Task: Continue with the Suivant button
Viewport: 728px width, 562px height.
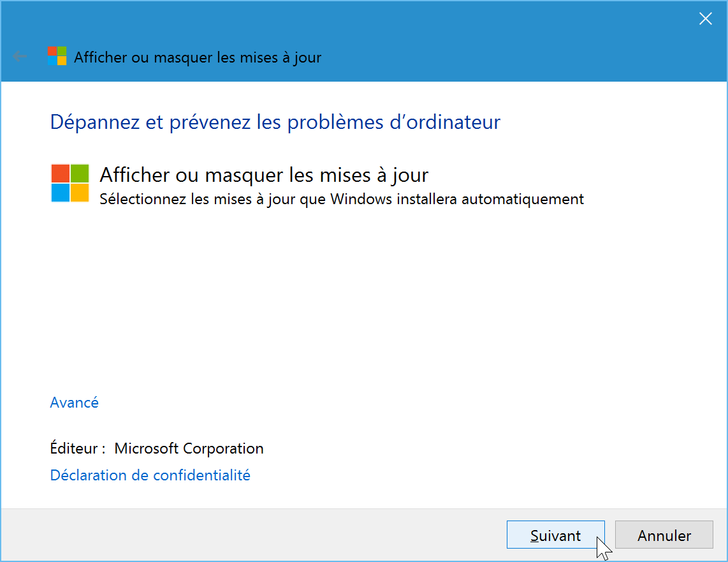Action: pyautogui.click(x=555, y=535)
